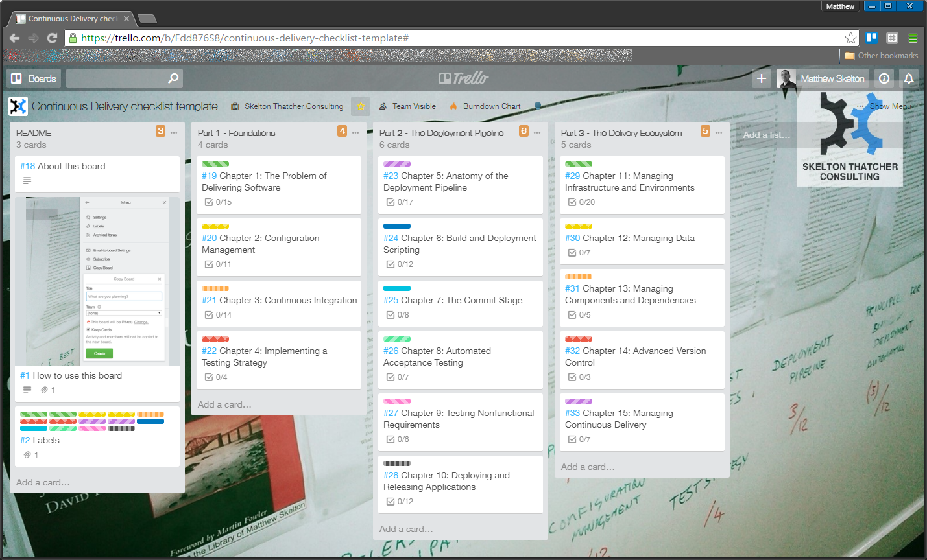Click the description icon on How to use this board
Image resolution: width=927 pixels, height=560 pixels.
(x=27, y=390)
